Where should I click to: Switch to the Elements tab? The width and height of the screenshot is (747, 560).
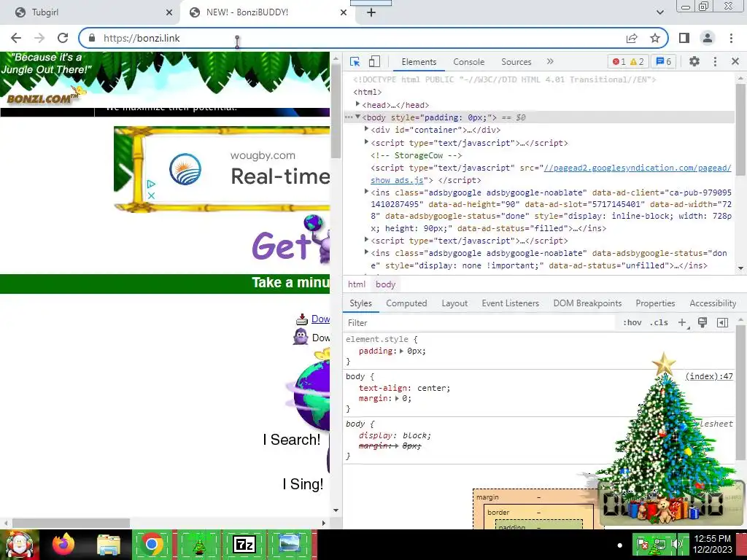[419, 61]
